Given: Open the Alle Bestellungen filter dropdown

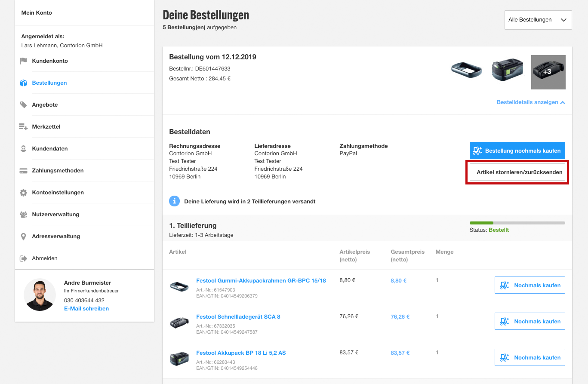Looking at the screenshot, I should click(x=538, y=20).
